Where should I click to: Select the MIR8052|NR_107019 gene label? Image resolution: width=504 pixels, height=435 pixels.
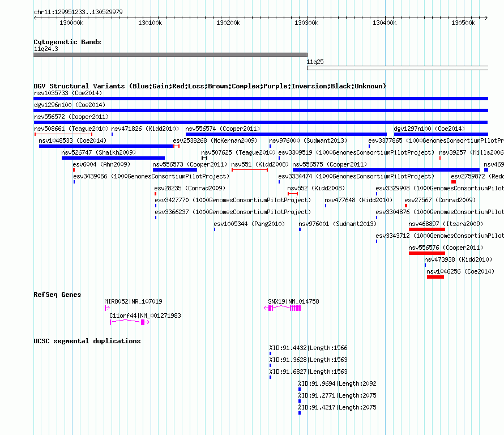tap(133, 301)
